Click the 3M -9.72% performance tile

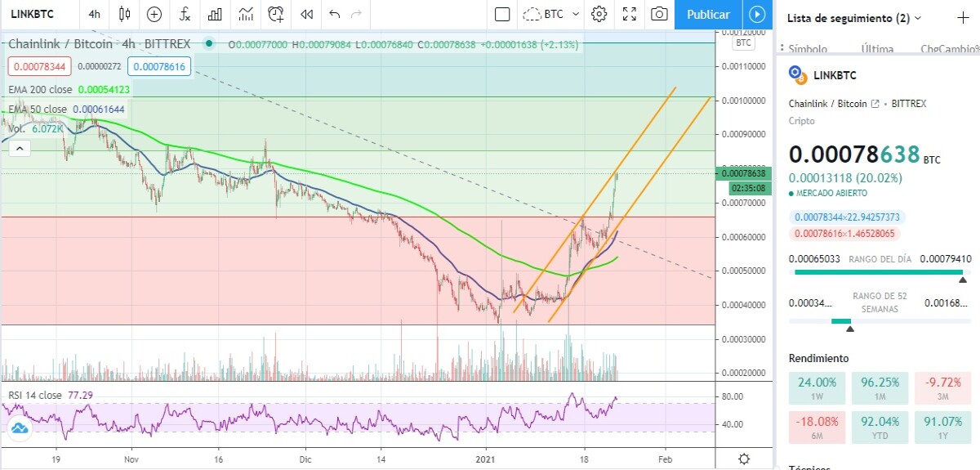(x=942, y=388)
